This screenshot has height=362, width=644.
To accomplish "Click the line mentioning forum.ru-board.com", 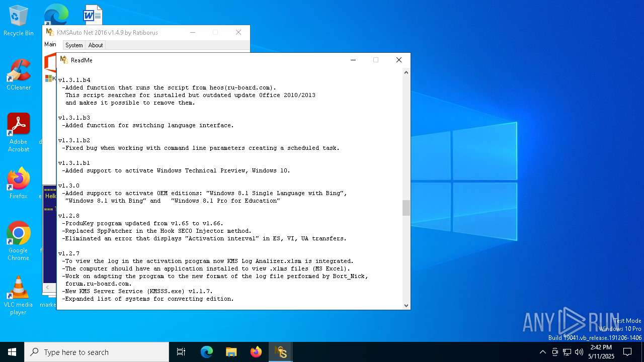I will tap(99, 284).
